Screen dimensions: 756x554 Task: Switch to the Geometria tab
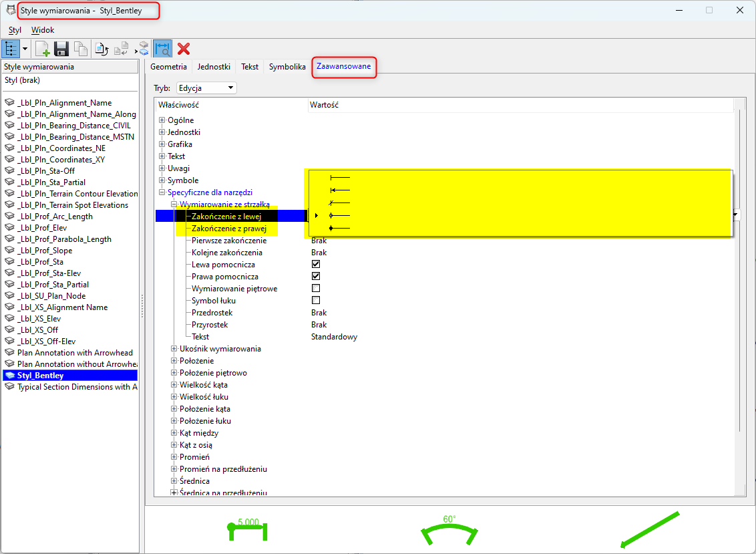click(168, 67)
